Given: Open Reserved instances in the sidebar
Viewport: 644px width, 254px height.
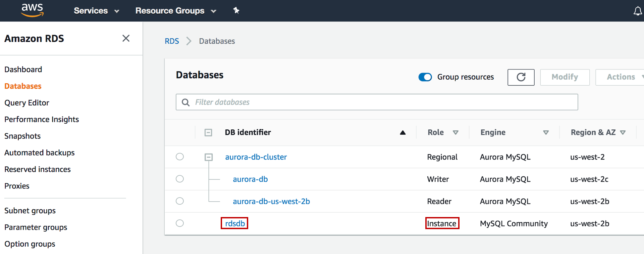Looking at the screenshot, I should 38,169.
